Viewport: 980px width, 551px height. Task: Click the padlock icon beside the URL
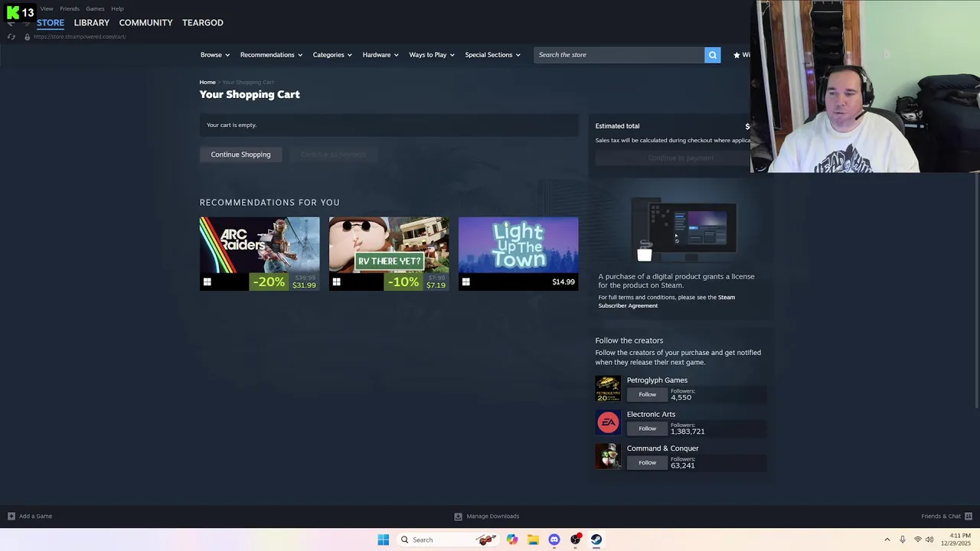27,37
